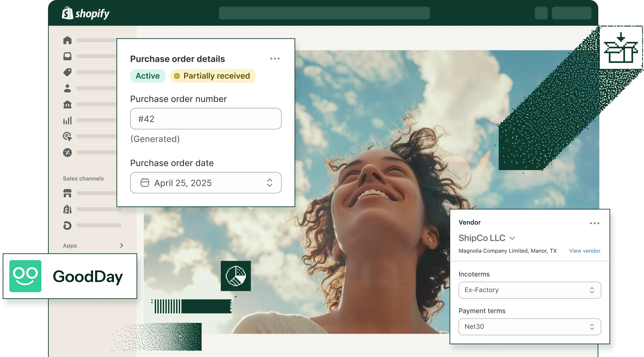Open the Vendor card three-dot menu
Viewport: 644px width, 357px height.
tap(594, 223)
